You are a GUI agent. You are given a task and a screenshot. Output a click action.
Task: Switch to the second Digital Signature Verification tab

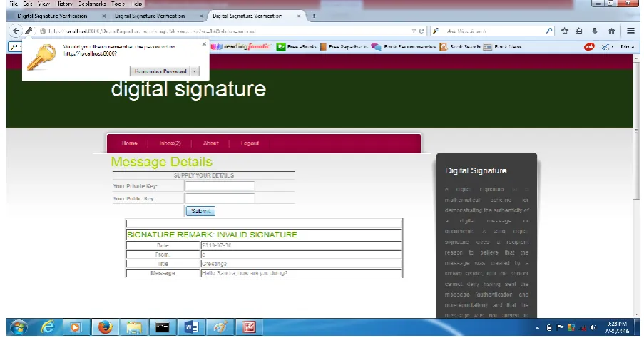pyautogui.click(x=150, y=16)
